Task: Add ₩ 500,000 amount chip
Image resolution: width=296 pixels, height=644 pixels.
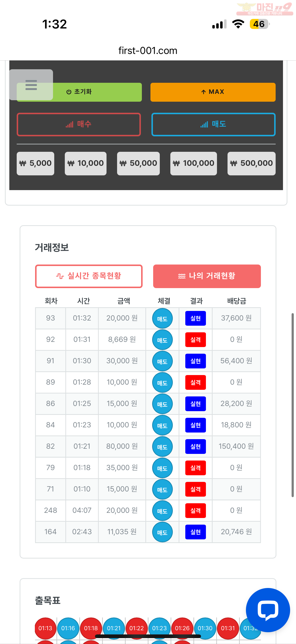Action: [x=251, y=164]
